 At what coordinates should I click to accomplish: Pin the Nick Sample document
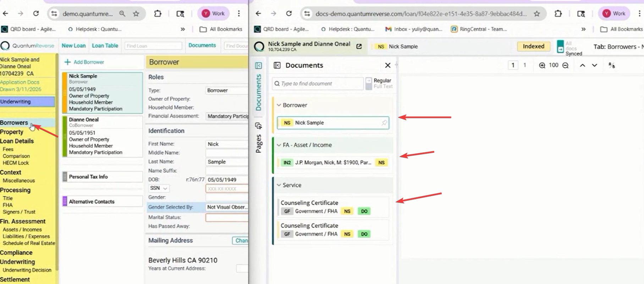pos(384,123)
